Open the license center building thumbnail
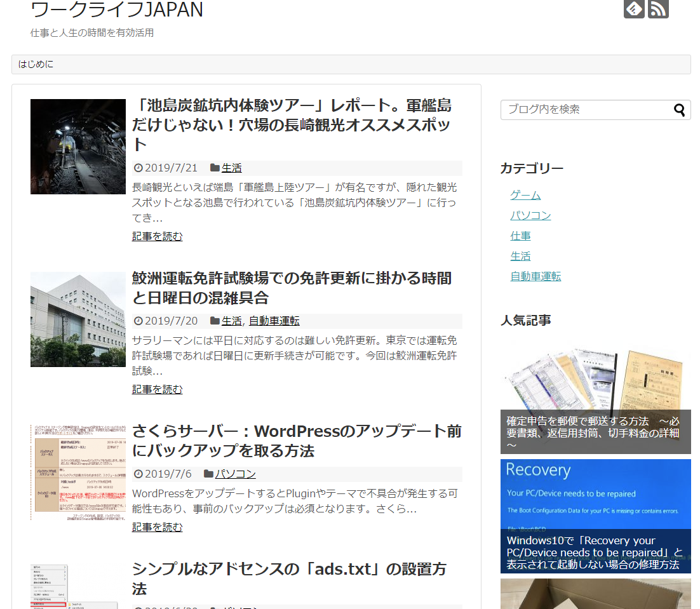Screen dimensions: 700x609 (78, 319)
